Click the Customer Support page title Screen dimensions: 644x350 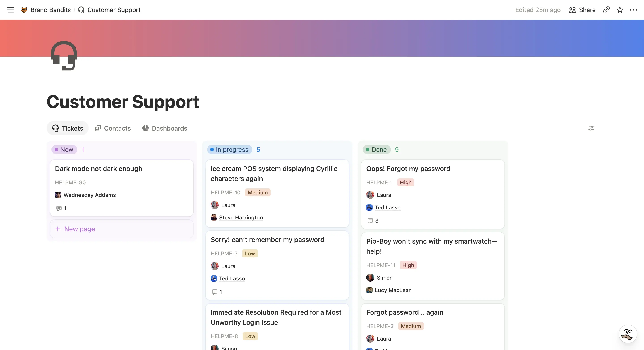coord(123,102)
